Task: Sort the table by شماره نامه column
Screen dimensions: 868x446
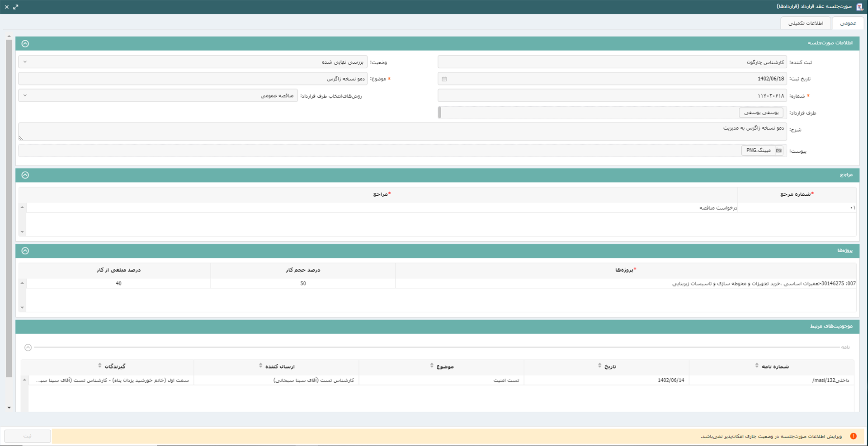Action: [x=757, y=366]
